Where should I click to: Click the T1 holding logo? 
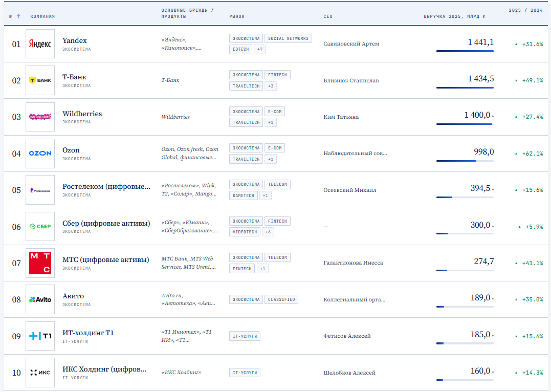40,336
